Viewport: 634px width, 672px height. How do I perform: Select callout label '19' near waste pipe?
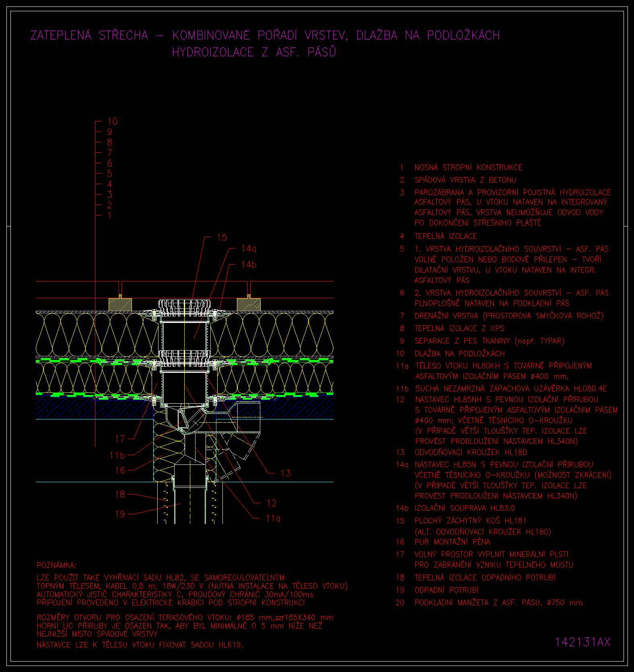[120, 514]
